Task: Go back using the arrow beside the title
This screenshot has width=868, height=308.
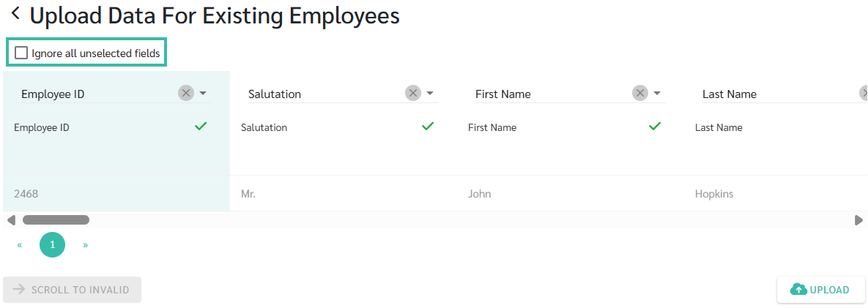Action: coord(15,14)
